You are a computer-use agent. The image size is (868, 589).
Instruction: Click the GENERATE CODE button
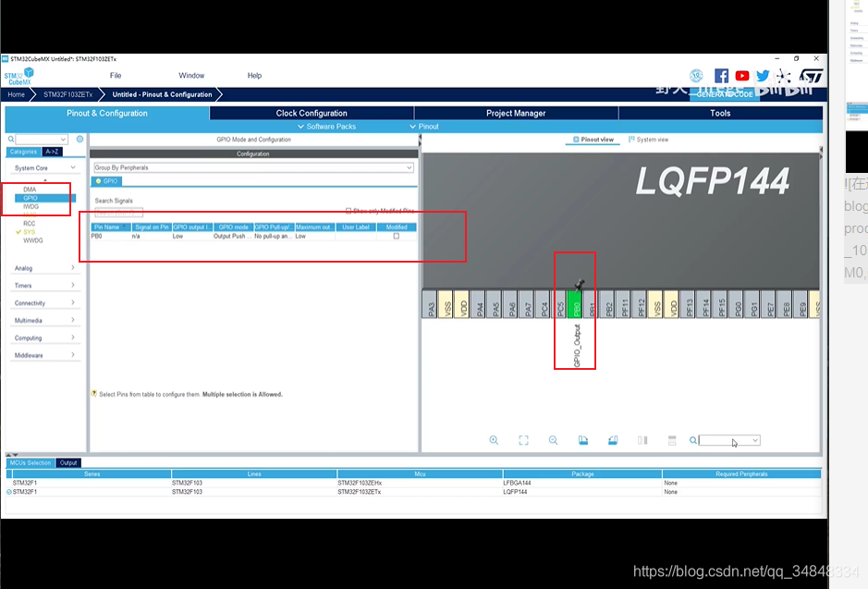tap(725, 94)
